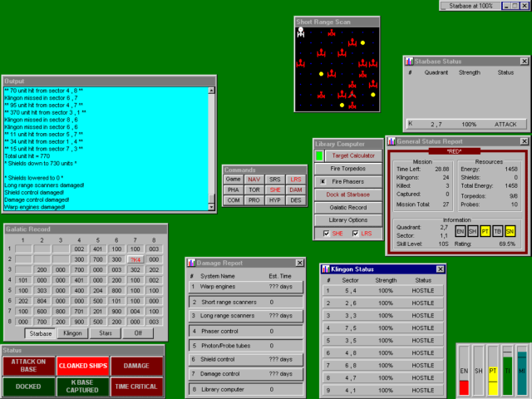The image size is (532, 399).
Task: Close the Damage Report window
Action: pos(299,263)
